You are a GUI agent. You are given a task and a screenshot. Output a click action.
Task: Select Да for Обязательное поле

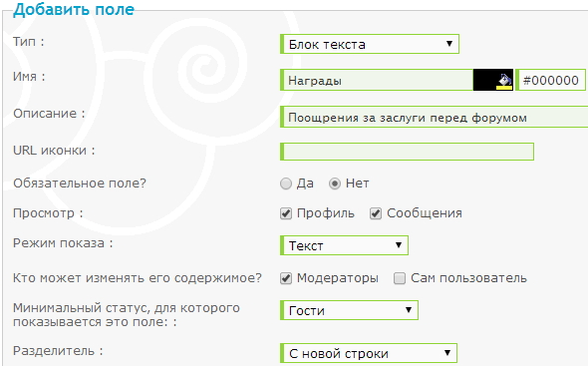286,183
